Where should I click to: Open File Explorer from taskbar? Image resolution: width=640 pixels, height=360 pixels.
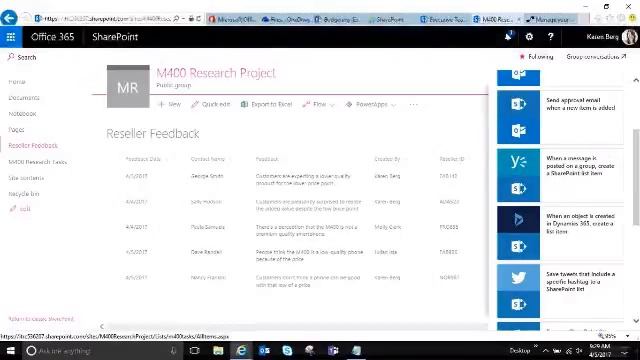coord(218,351)
